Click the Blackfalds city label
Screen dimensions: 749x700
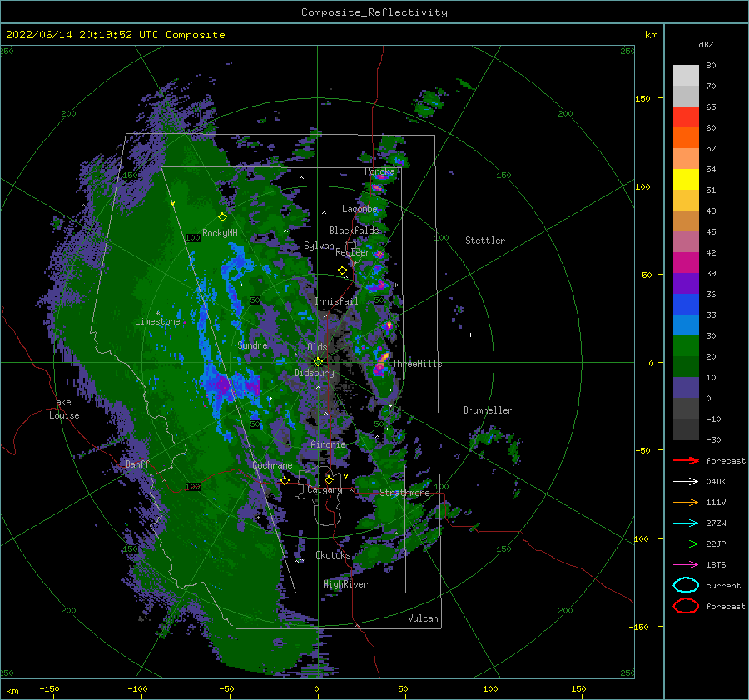tap(354, 231)
